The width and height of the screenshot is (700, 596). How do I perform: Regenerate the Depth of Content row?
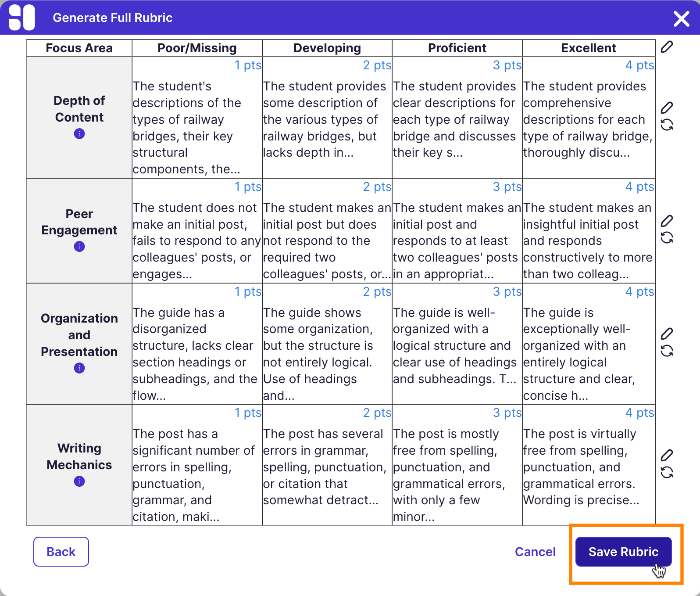coord(667,125)
